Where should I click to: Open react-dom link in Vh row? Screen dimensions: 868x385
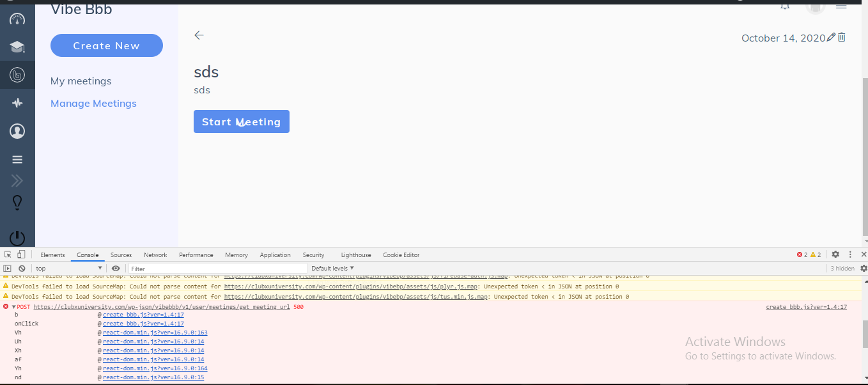[155, 333]
